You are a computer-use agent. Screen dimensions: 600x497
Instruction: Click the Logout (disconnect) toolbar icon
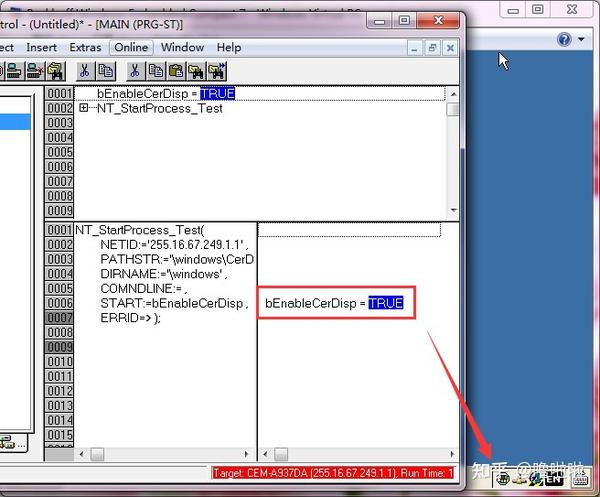(35, 71)
